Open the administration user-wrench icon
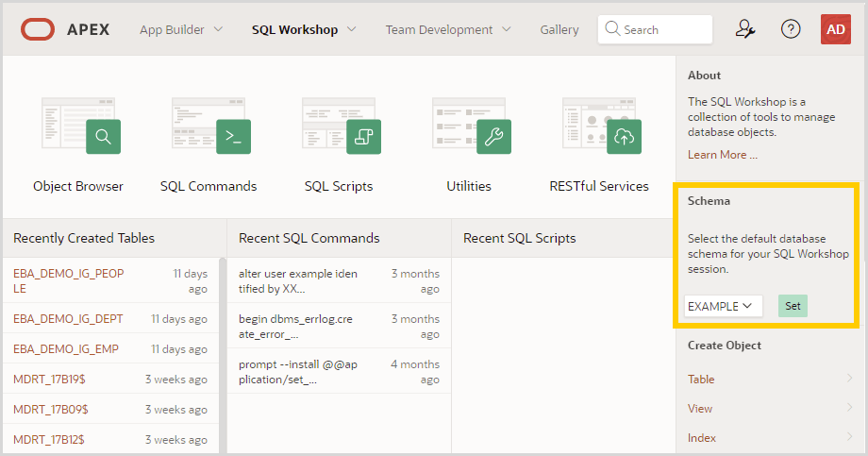 tap(745, 29)
